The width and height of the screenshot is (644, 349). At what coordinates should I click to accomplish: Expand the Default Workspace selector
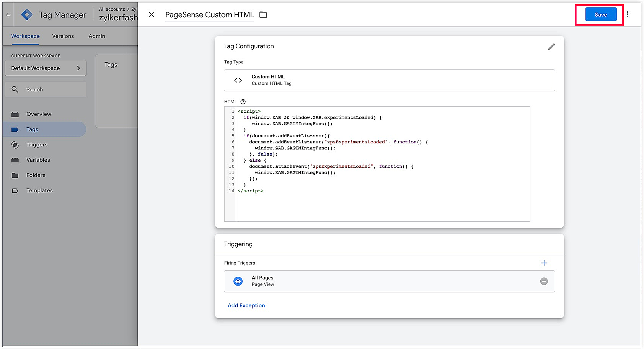(x=46, y=68)
